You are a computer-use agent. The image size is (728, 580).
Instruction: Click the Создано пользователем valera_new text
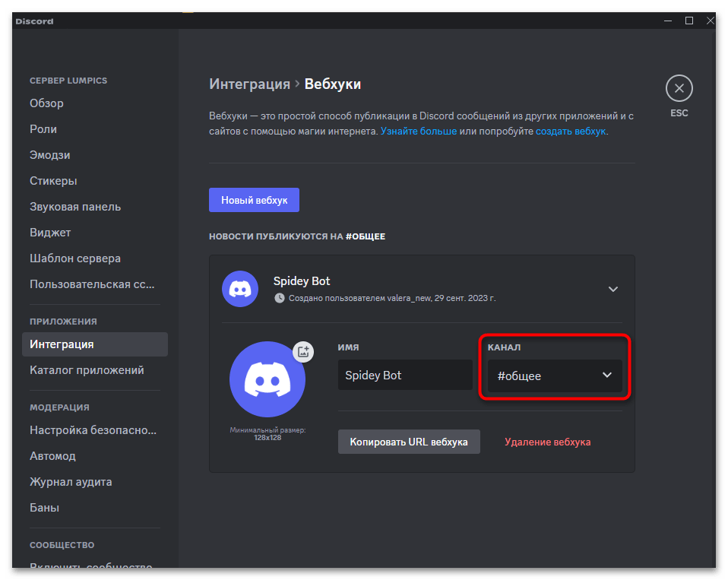pyautogui.click(x=392, y=298)
